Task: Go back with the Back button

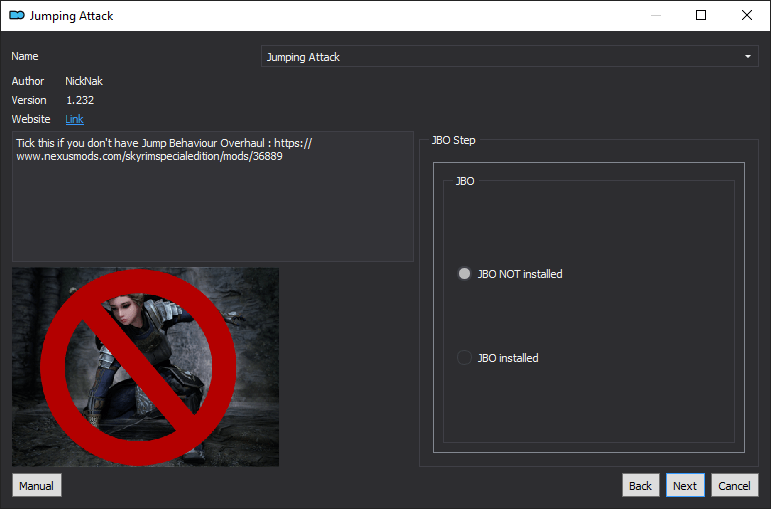Action: (640, 485)
